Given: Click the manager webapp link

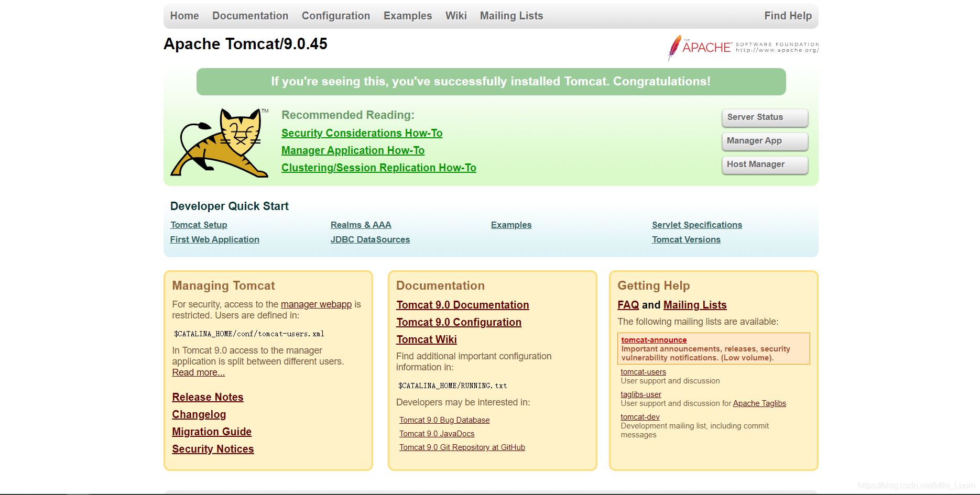Looking at the screenshot, I should [x=316, y=304].
